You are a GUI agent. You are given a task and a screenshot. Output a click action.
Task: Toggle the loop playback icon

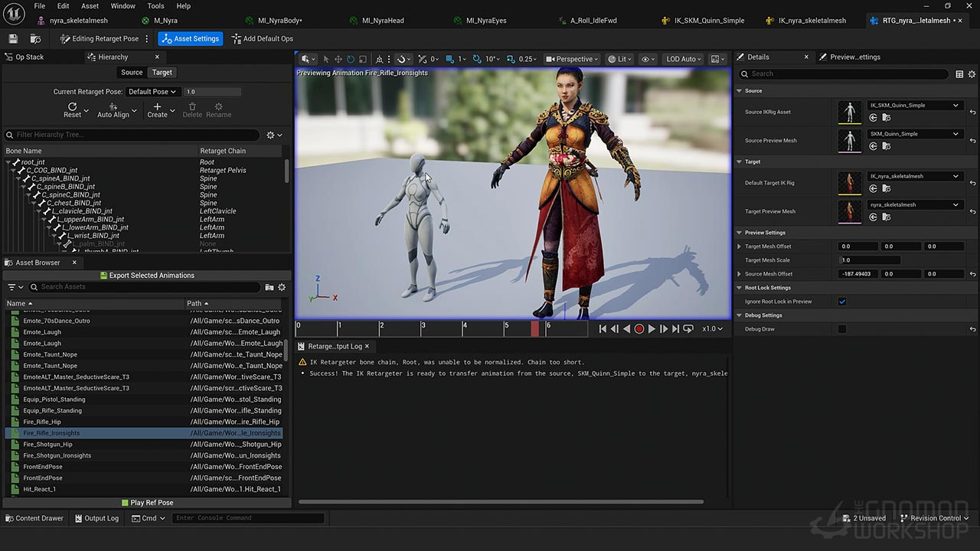coord(688,329)
